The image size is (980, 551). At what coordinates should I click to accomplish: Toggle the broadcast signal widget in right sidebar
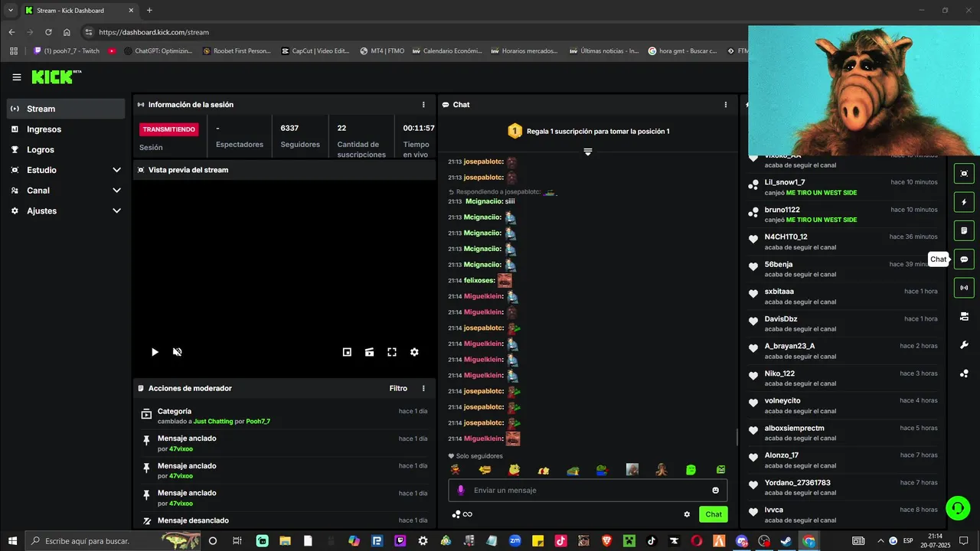click(x=964, y=288)
